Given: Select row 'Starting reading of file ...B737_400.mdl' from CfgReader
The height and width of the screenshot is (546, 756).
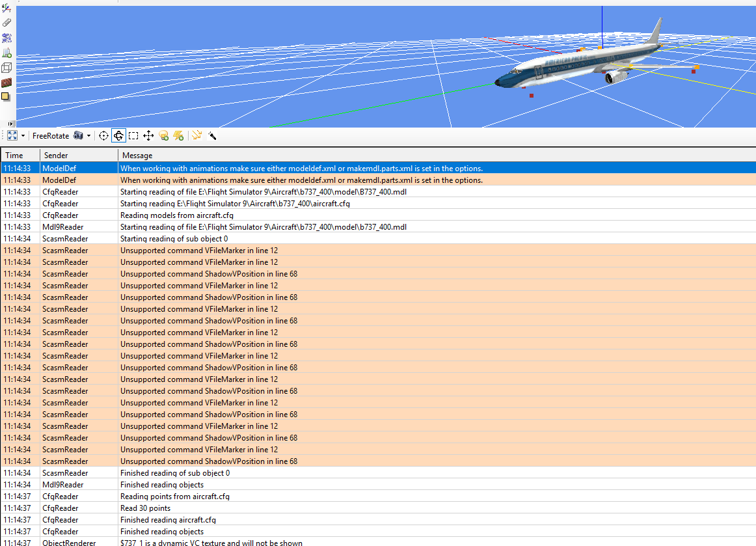Looking at the screenshot, I should pos(378,191).
